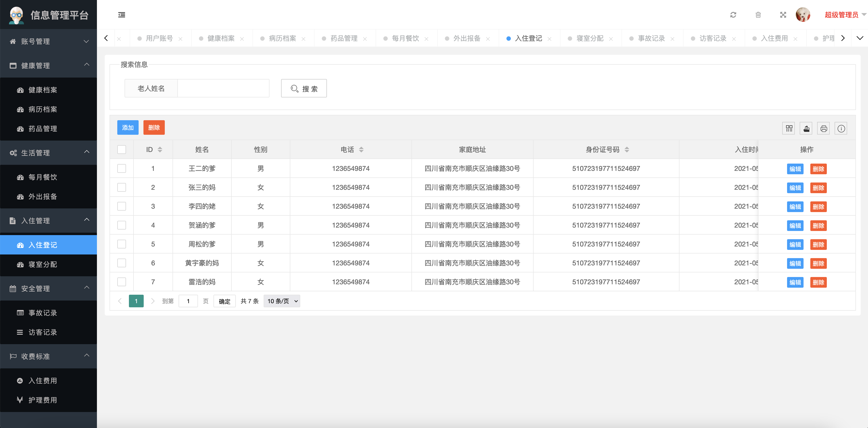This screenshot has width=868, height=428.
Task: Check the select-all header checkbox
Action: click(x=122, y=150)
